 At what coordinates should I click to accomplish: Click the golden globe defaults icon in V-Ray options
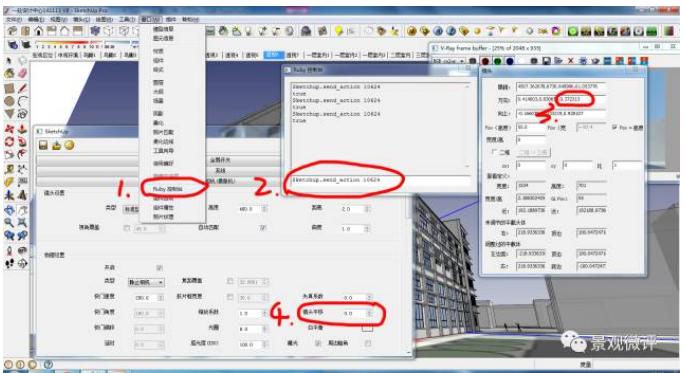69,145
